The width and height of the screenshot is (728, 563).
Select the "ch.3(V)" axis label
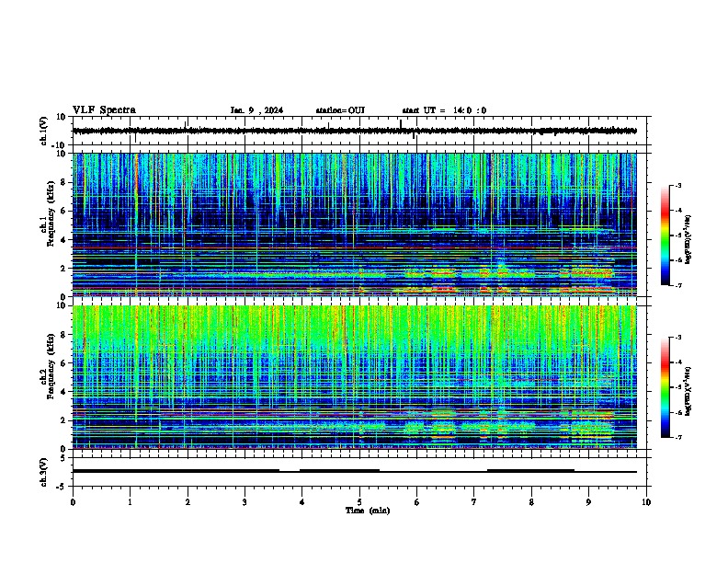[44, 472]
